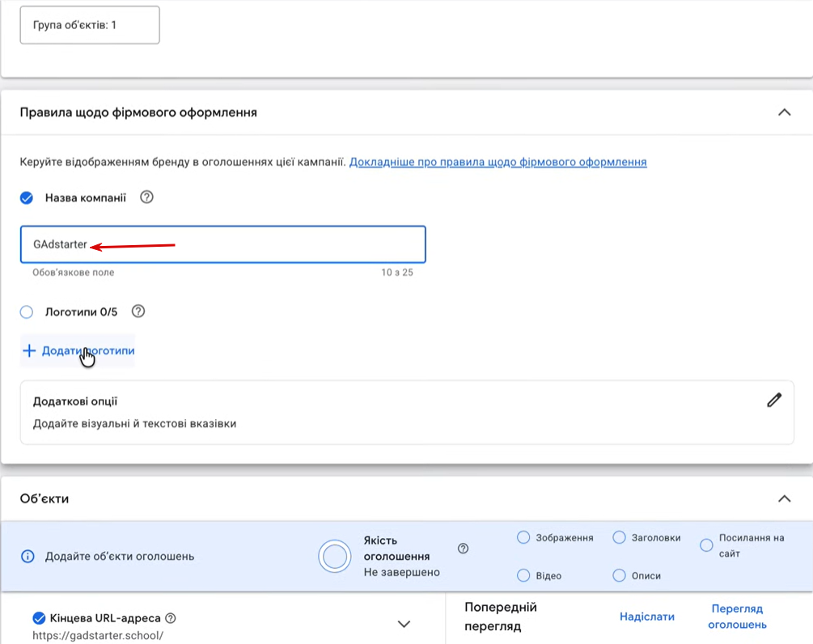813x644 pixels.
Task: Click the help icon beside Кінцева URL-адреса
Action: pyautogui.click(x=170, y=619)
